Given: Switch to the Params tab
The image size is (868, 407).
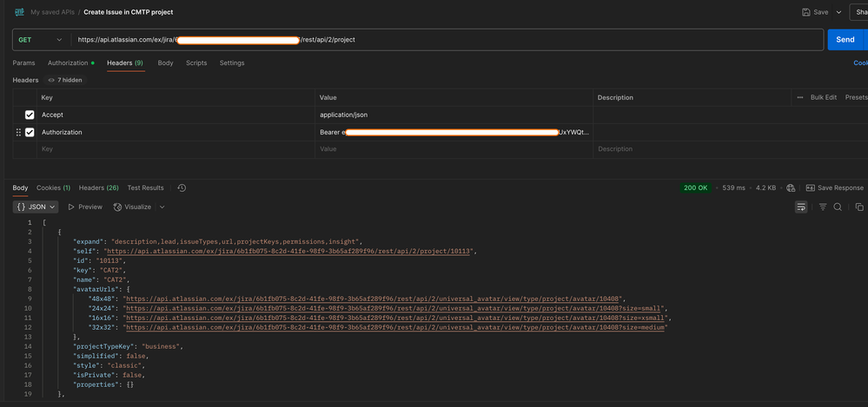Looking at the screenshot, I should coord(23,63).
